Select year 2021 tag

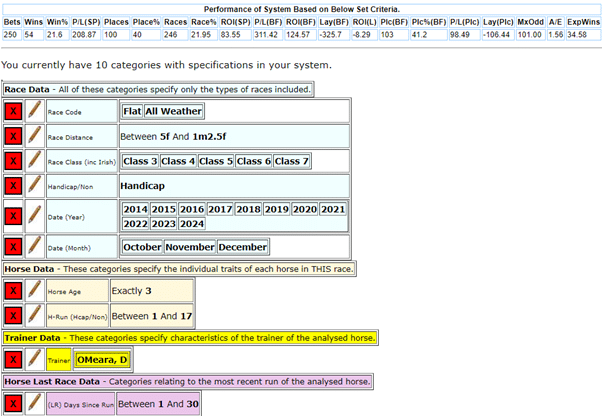pos(333,209)
